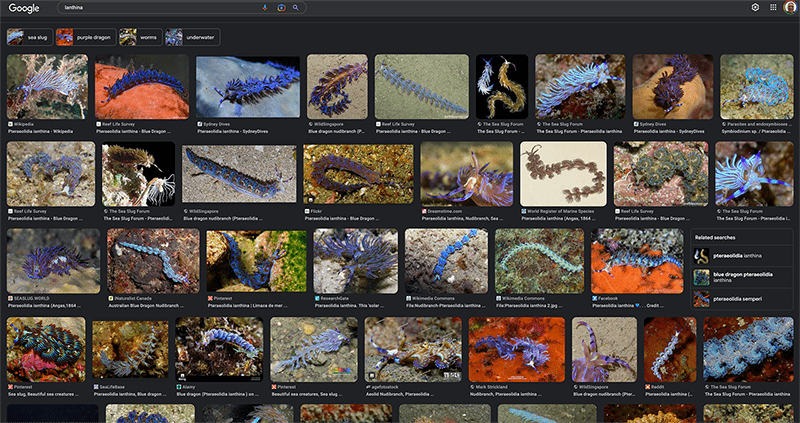Open search by image camera icon
This screenshot has height=423, width=800.
[x=281, y=8]
